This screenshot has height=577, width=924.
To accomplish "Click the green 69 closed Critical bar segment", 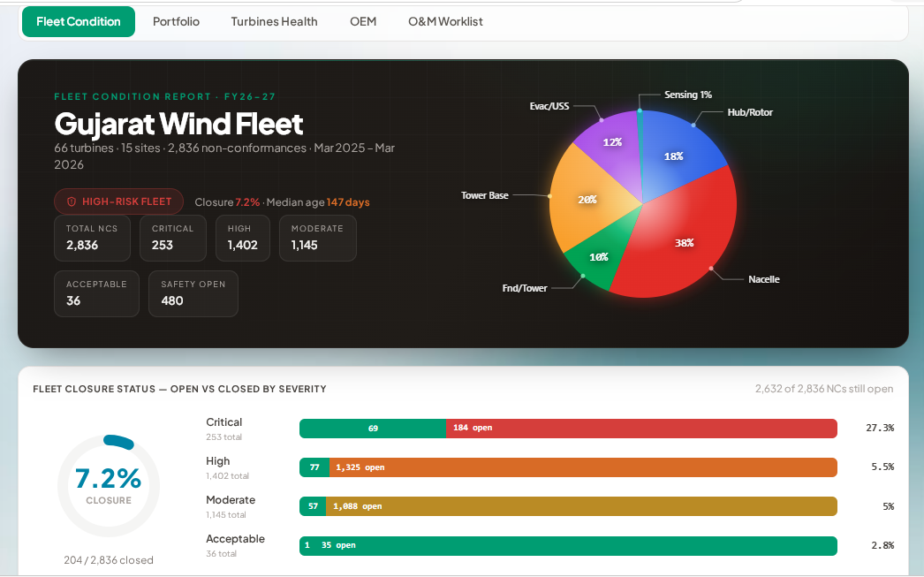I will [x=373, y=429].
